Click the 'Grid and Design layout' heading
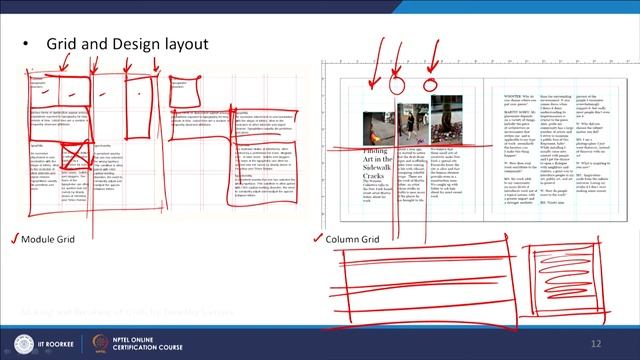Viewport: 640px width, 360px height. coord(127,44)
